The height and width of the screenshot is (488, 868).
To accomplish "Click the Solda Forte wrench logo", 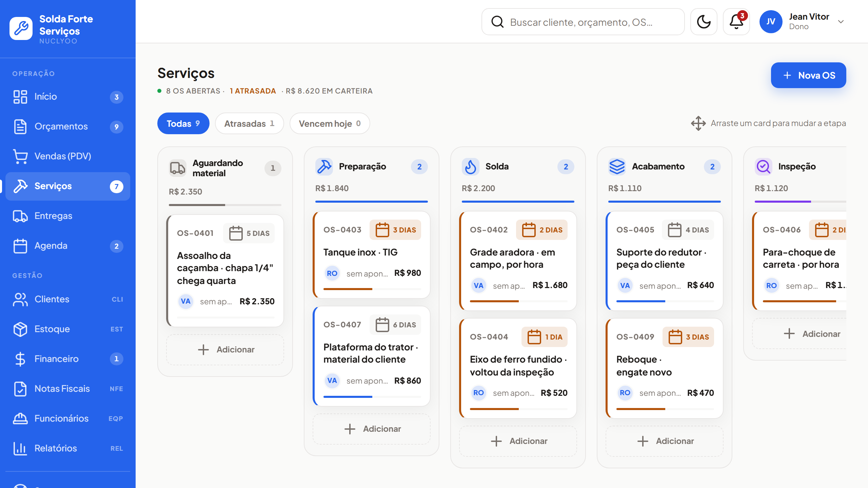I will [x=21, y=28].
